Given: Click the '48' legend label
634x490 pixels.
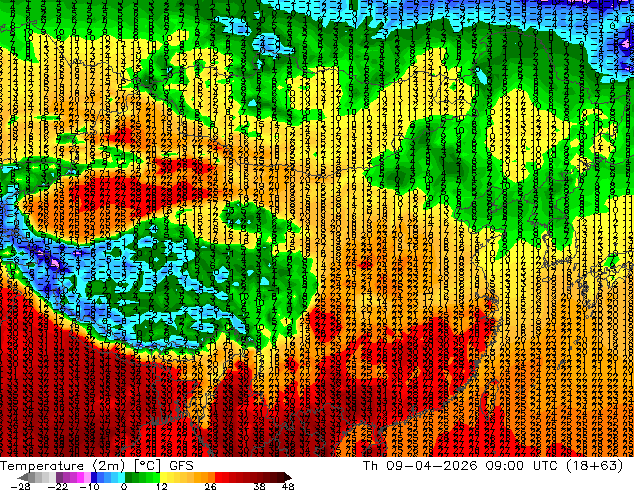Looking at the screenshot, I should coord(288,486).
